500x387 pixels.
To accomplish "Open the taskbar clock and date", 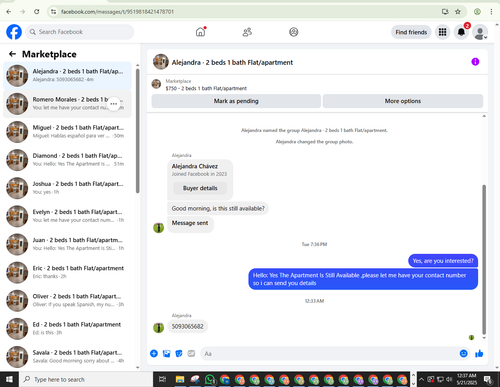I will pyautogui.click(x=467, y=379).
